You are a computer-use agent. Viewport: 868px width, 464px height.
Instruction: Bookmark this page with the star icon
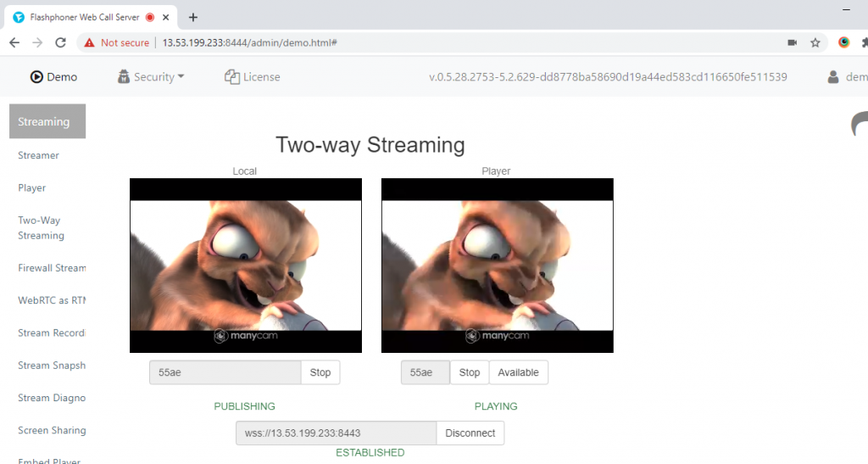click(x=815, y=42)
